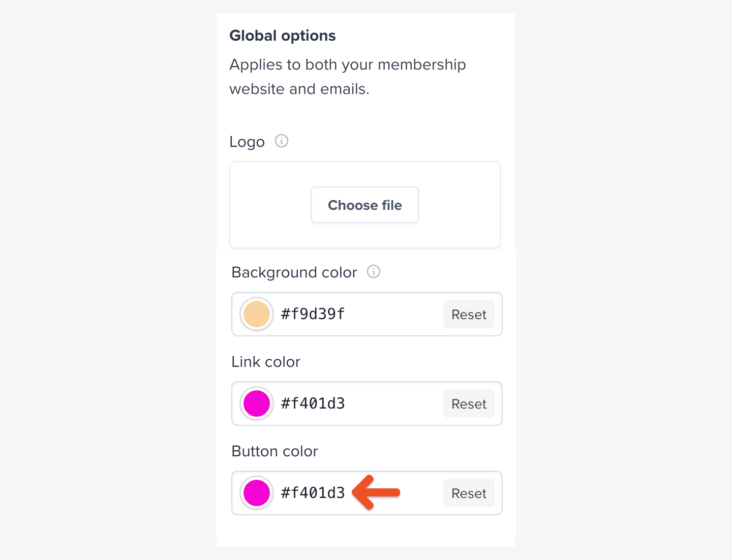
Task: Click the Background color label text
Action: (x=294, y=272)
